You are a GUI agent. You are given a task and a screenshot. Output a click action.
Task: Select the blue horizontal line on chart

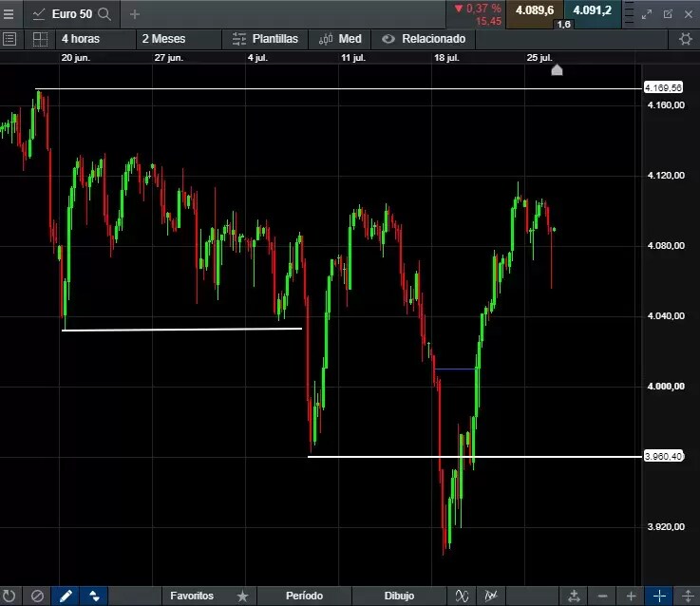click(454, 369)
